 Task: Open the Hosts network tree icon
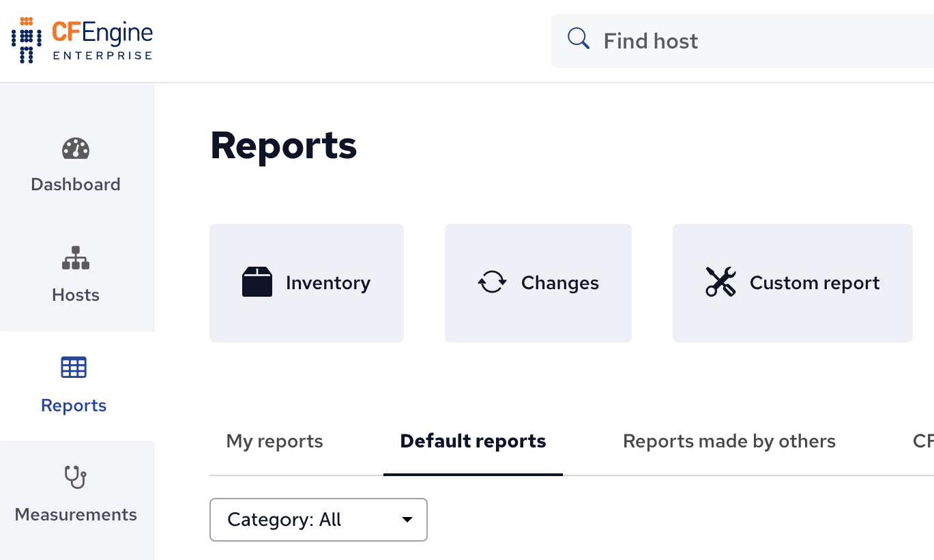(76, 259)
